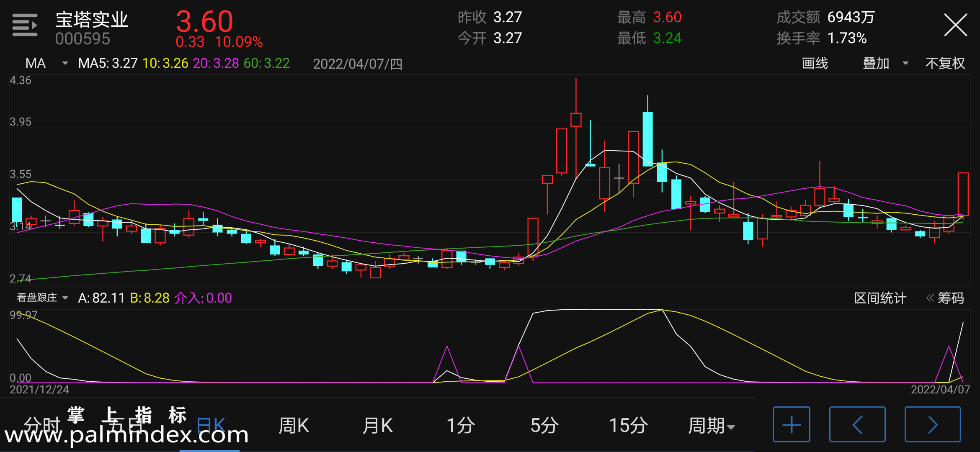The image size is (980, 452).
Task: Go to previous stock with left arrow
Action: tap(857, 424)
